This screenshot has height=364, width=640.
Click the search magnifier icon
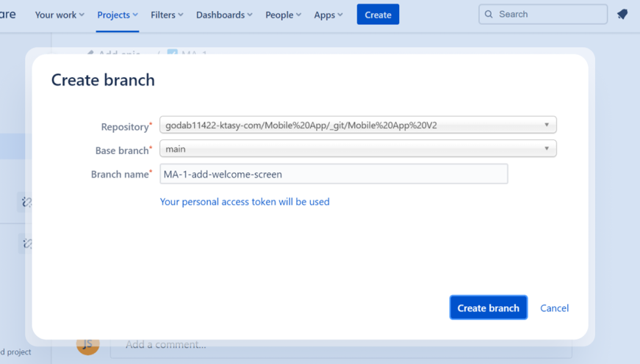pyautogui.click(x=489, y=14)
